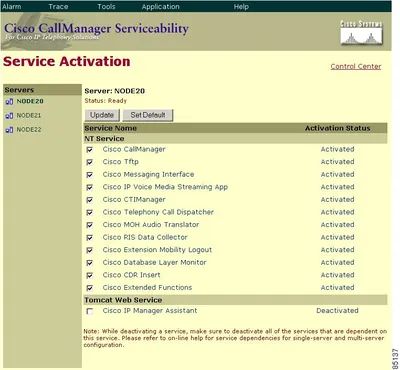This screenshot has height=370, width=400.
Task: Select the NODE21 server link
Action: pyautogui.click(x=29, y=115)
